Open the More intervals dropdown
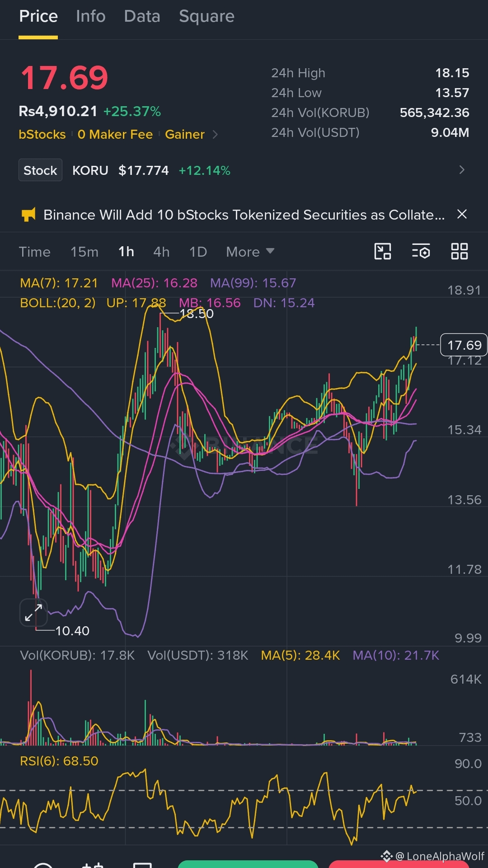 pyautogui.click(x=250, y=252)
